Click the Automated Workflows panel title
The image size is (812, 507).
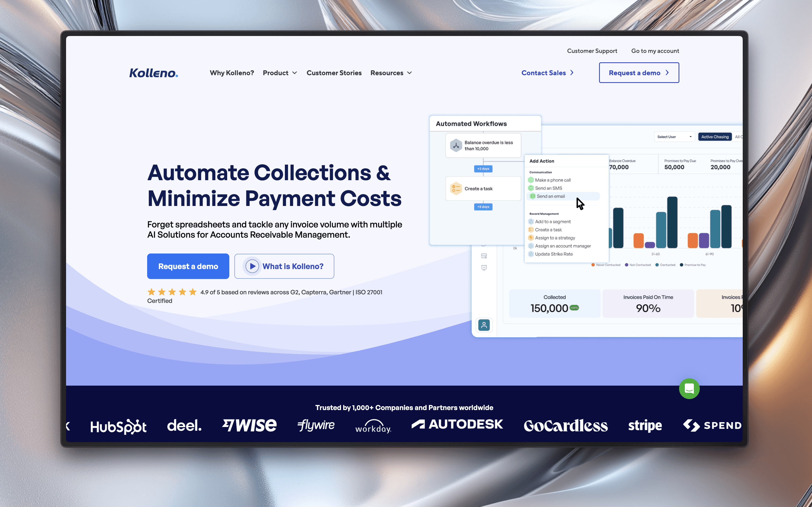pos(471,124)
